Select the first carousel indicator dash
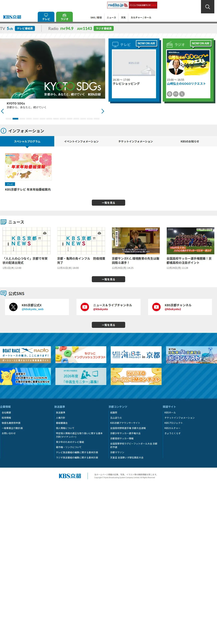The width and height of the screenshot is (217, 644). click(x=9, y=119)
